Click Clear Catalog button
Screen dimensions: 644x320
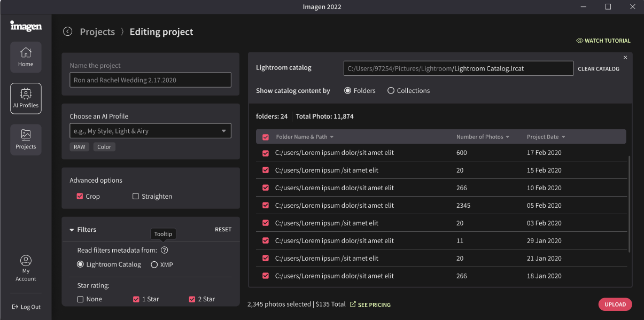tap(599, 69)
